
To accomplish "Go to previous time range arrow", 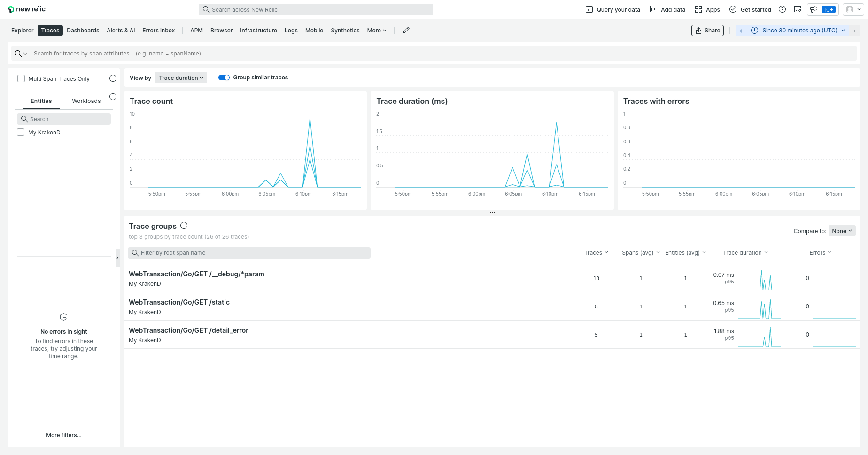I will [x=741, y=31].
